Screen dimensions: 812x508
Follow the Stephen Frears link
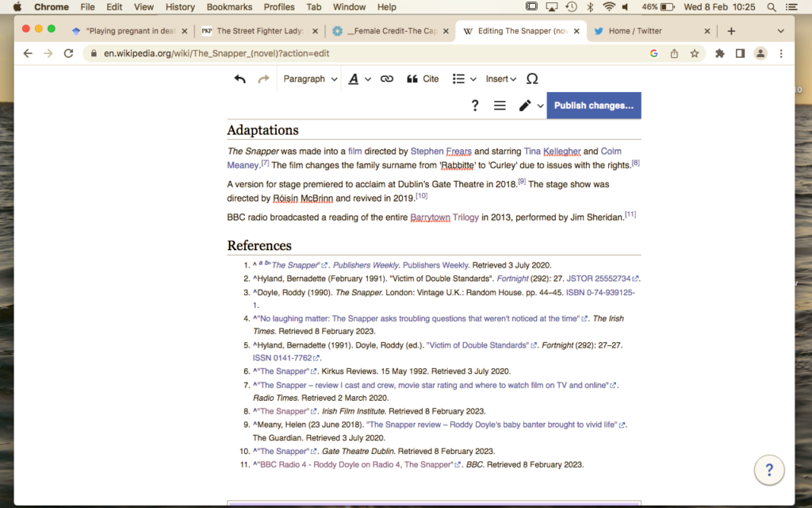tap(438, 151)
